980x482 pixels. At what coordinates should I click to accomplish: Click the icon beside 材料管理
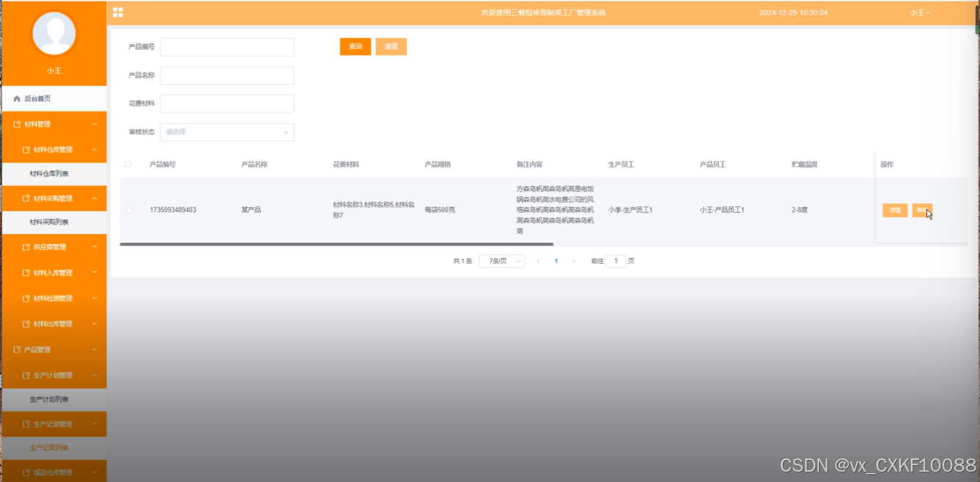17,124
